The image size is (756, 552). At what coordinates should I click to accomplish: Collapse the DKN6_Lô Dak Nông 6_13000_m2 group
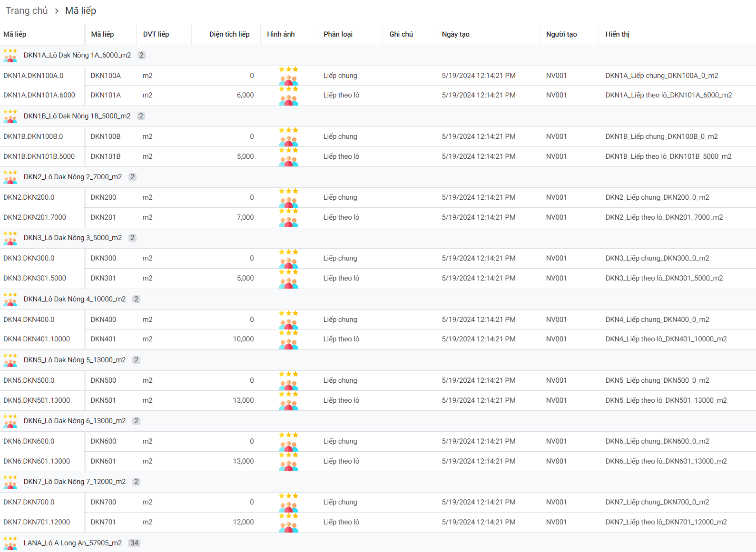[x=75, y=421]
